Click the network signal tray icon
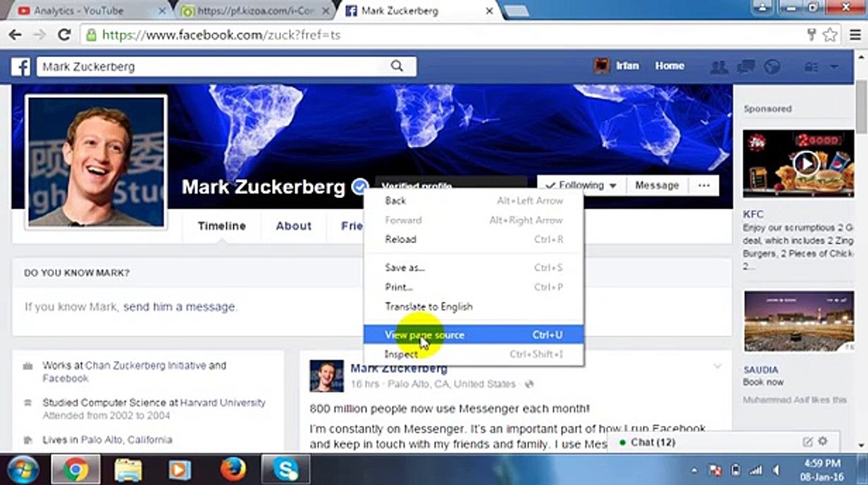Screen dimensions: 868x485 [x=756, y=470]
